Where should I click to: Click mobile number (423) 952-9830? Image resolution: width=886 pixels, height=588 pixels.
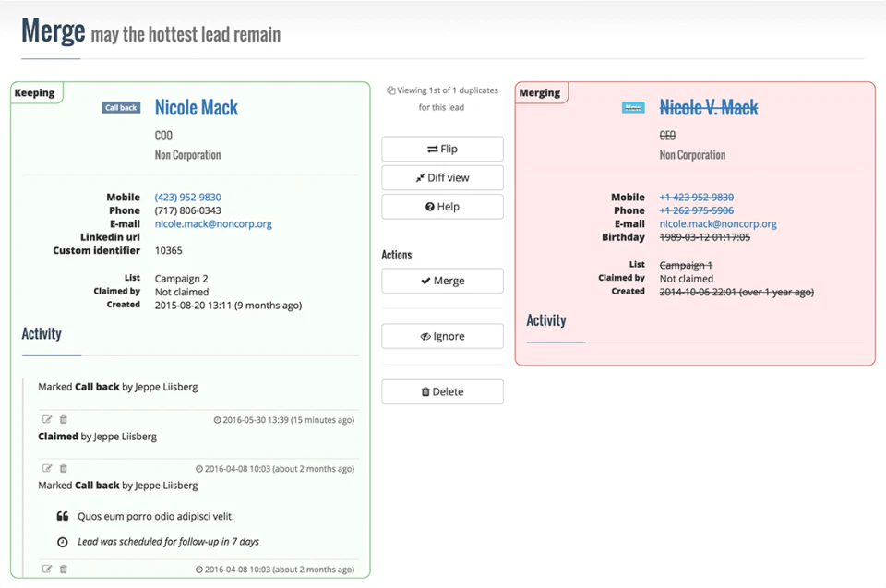tap(187, 197)
